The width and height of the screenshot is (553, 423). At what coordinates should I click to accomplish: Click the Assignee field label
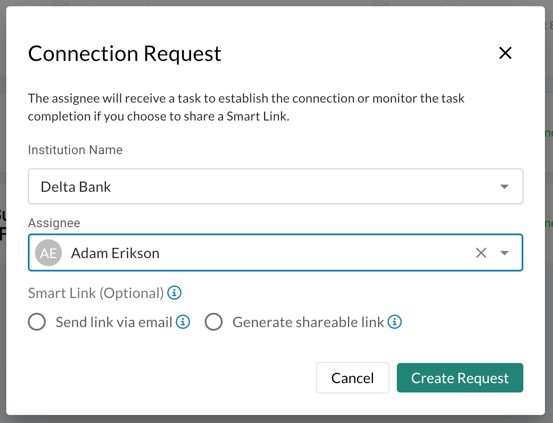tap(54, 223)
